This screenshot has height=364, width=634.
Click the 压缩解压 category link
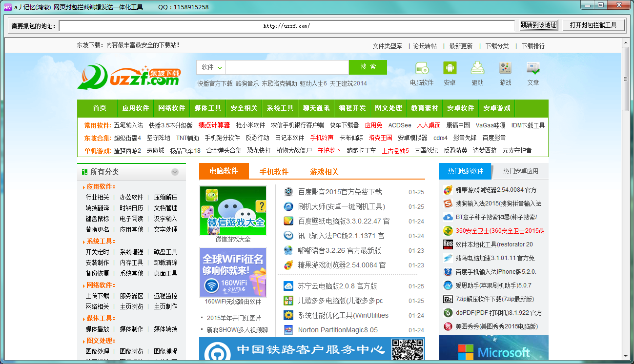click(x=166, y=198)
